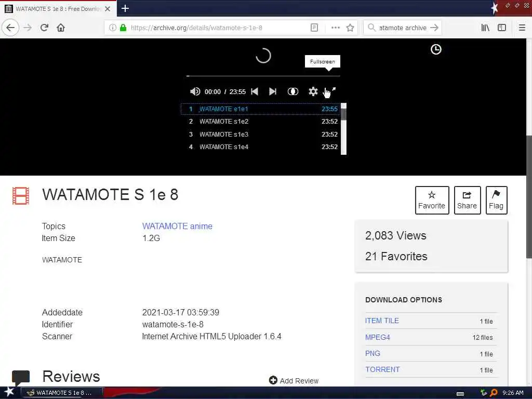The height and width of the screenshot is (399, 532).
Task: Open video player settings gear
Action: [313, 91]
